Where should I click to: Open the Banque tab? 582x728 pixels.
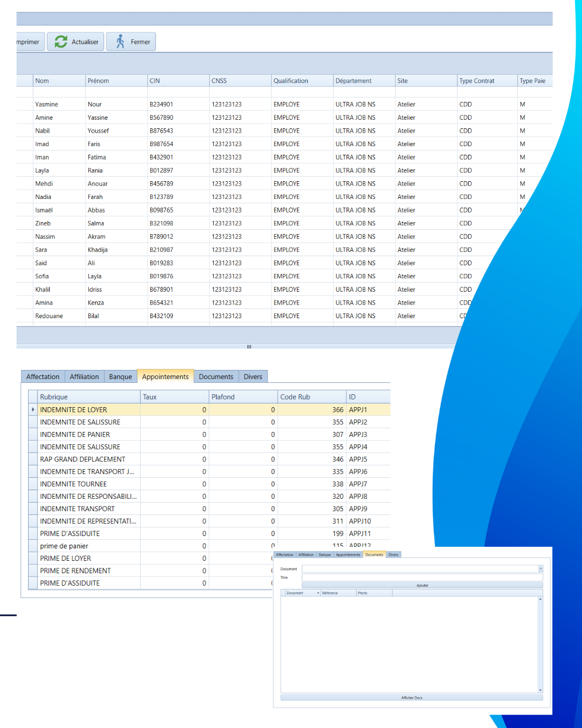[120, 376]
